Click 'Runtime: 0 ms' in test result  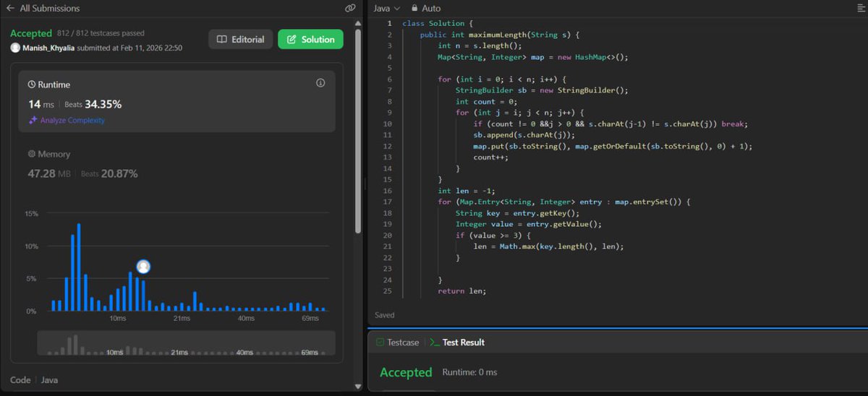(x=469, y=373)
